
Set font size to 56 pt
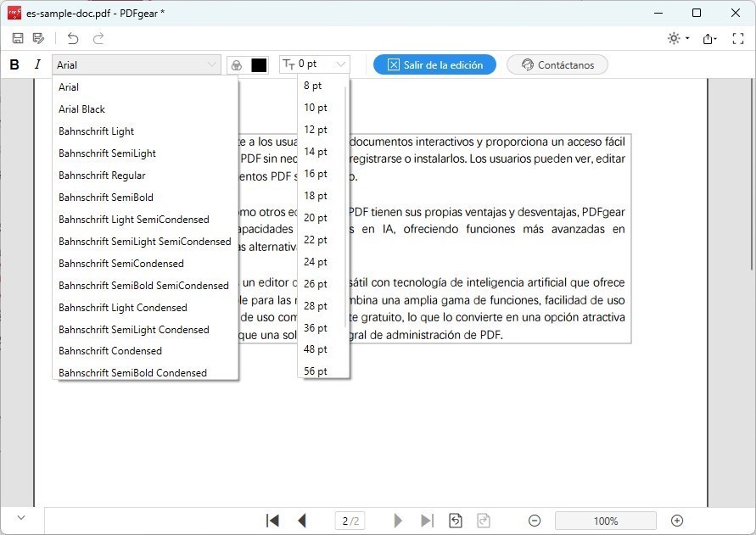[x=321, y=371]
